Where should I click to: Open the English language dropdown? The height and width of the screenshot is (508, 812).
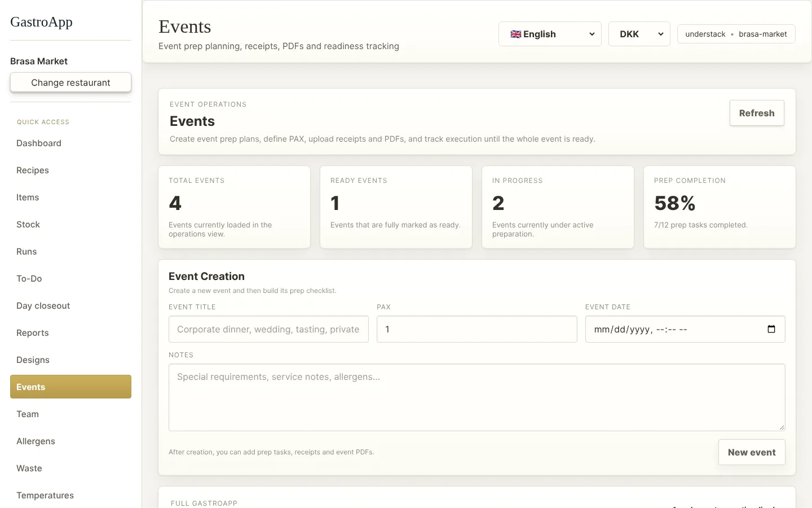coord(550,34)
